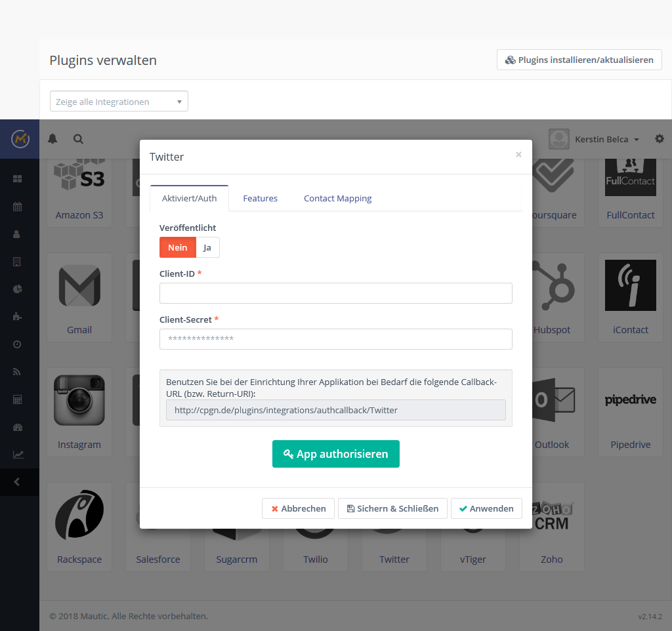Screen dimensions: 672x631
Task: Open the Dashboard grid icon in sidebar
Action: 17,178
